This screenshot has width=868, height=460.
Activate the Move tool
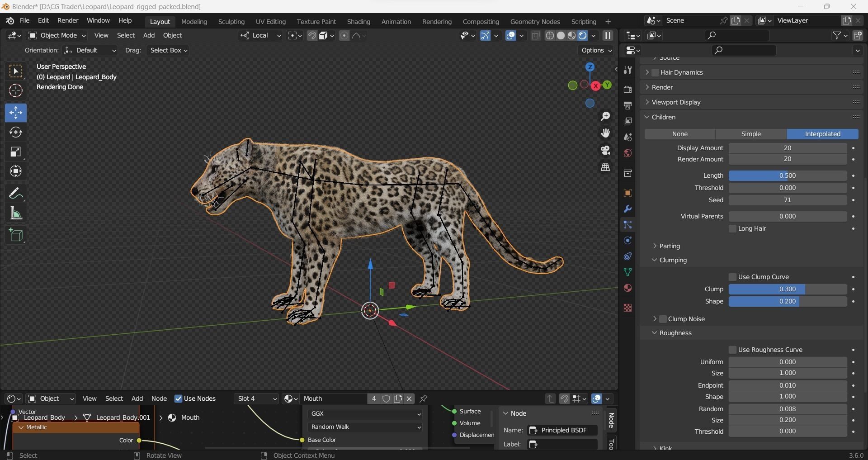coord(16,113)
